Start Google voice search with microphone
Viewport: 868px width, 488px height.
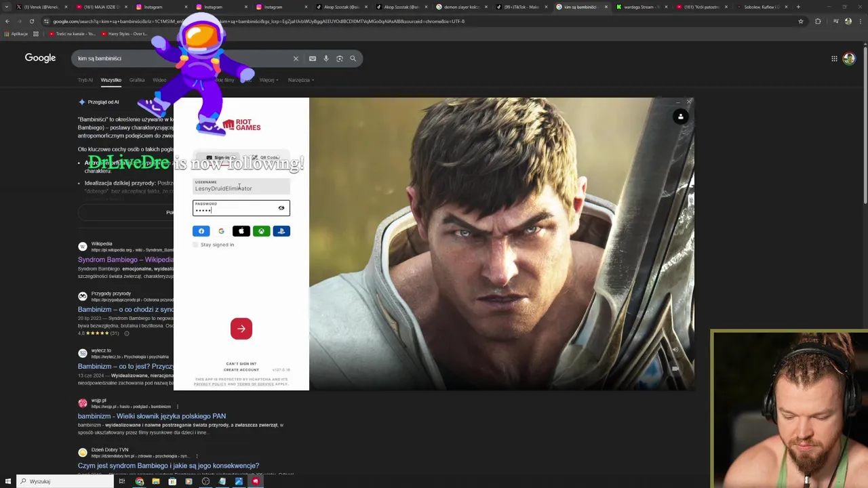326,58
